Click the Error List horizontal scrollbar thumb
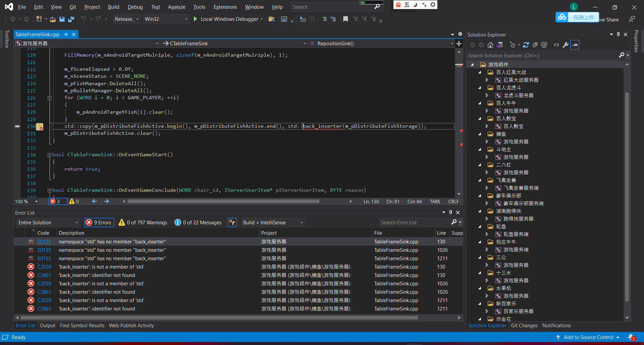 [x=219, y=318]
